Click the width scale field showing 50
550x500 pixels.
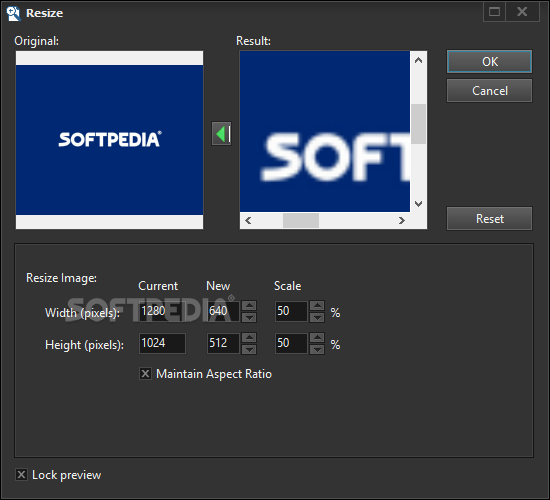tap(291, 311)
